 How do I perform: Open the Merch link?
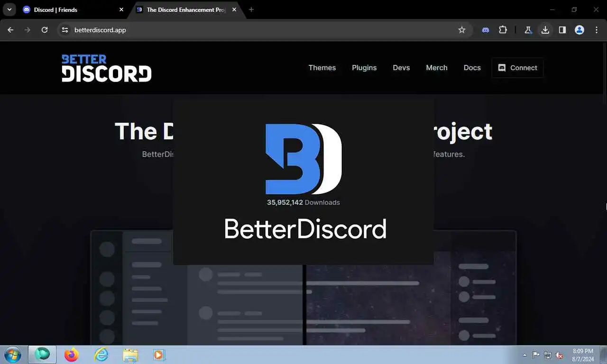coord(437,68)
